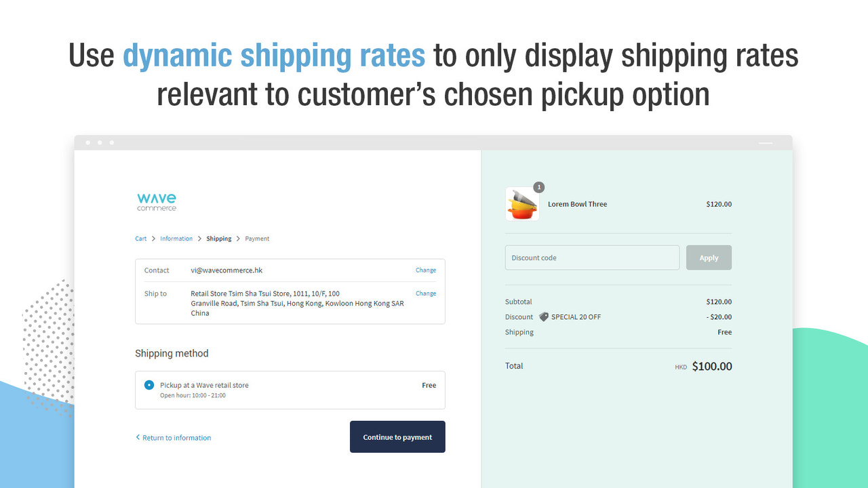Open the Information step in the breadcrumb

(176, 239)
